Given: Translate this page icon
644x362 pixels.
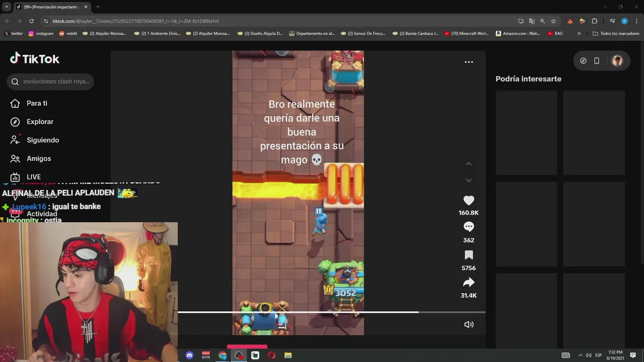Looking at the screenshot, I should click(532, 21).
